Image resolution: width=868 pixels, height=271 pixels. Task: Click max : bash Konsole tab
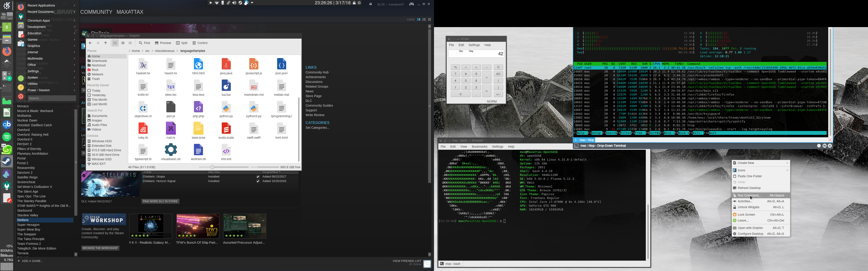pyautogui.click(x=451, y=264)
